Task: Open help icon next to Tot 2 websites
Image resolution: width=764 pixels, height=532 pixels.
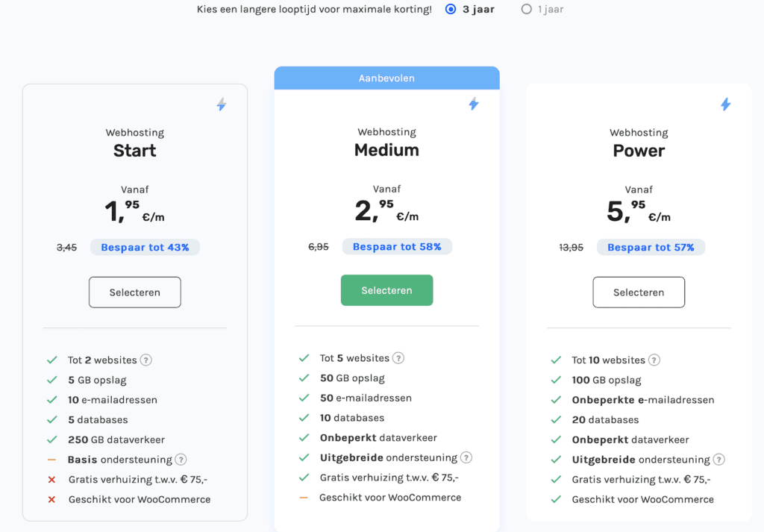Action: tap(146, 360)
